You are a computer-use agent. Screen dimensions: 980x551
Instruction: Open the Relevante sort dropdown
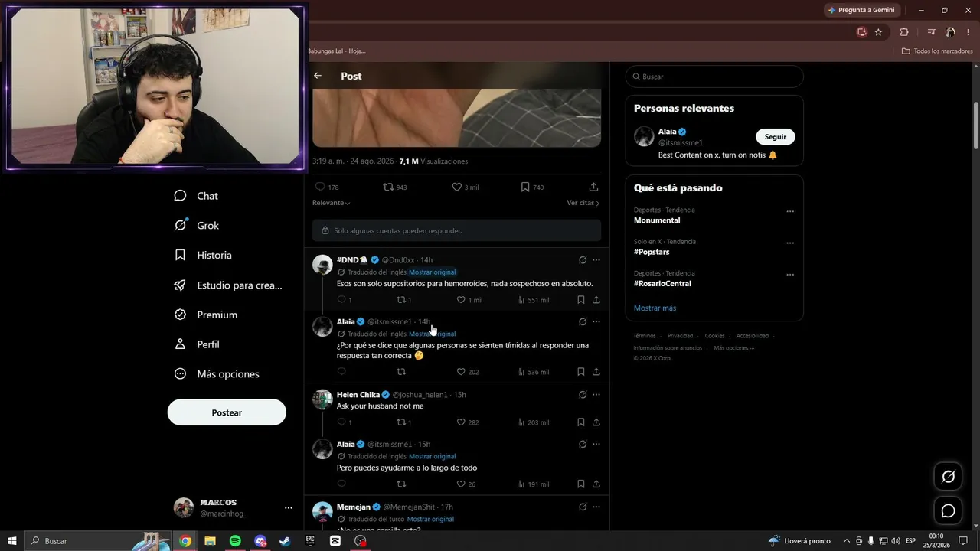[x=332, y=203]
